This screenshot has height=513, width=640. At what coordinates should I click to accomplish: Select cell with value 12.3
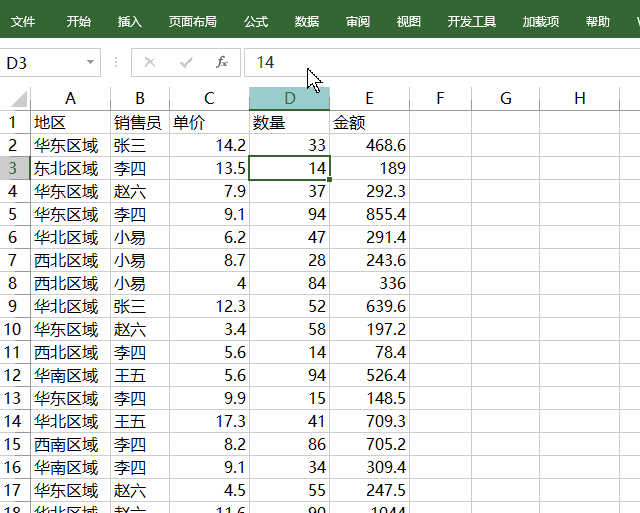(209, 306)
